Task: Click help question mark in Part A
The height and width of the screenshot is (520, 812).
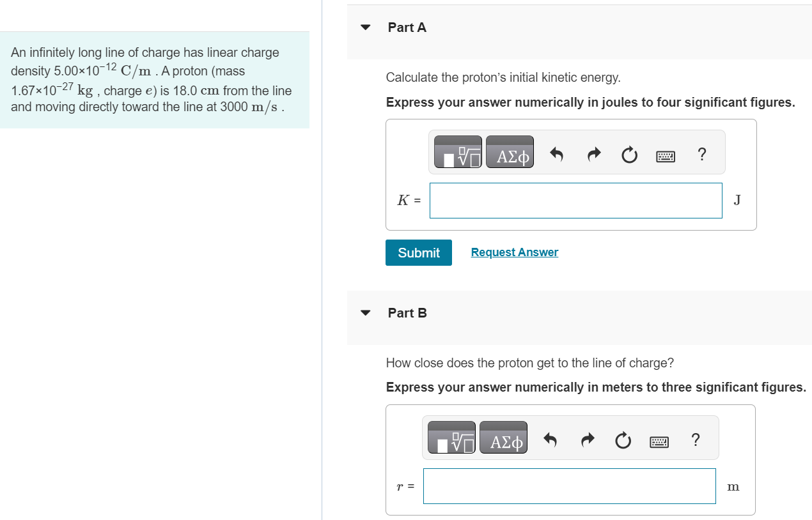Action: 702,154
